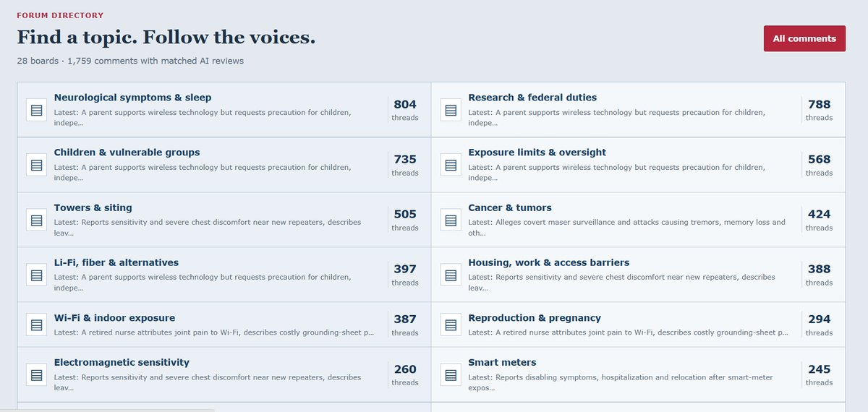
Task: Click the Exposure limits & oversight board icon
Action: click(x=451, y=165)
